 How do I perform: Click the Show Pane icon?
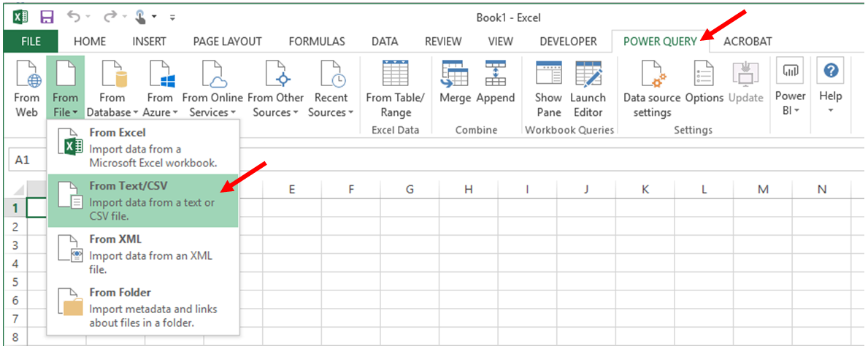tap(548, 88)
